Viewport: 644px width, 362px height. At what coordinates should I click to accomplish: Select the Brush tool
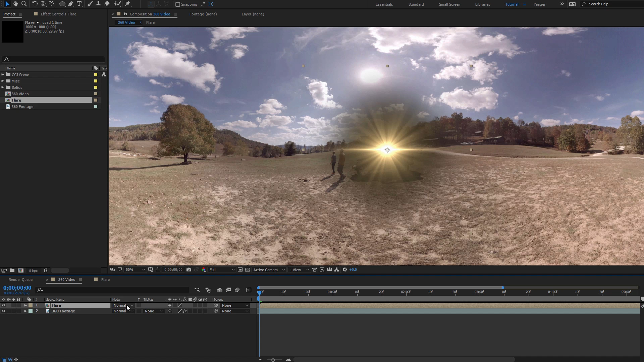coord(90,4)
